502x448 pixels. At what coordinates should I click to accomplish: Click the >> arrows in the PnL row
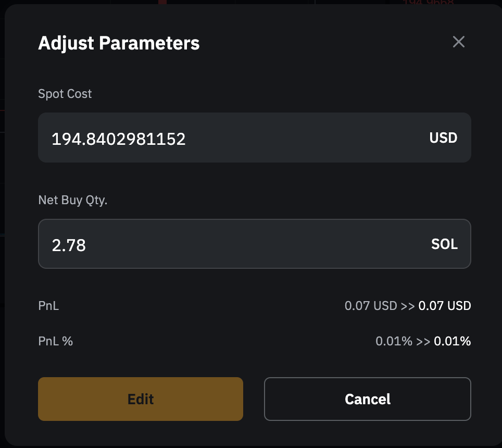pos(408,306)
